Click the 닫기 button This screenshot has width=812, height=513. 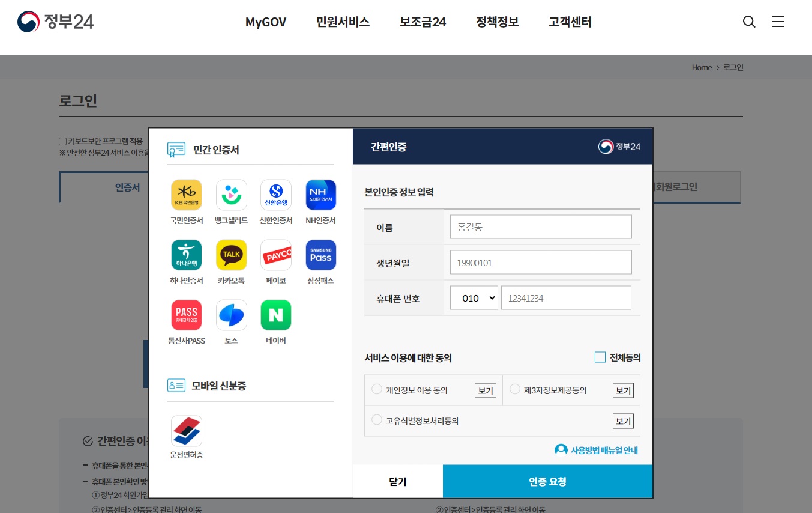coord(398,482)
